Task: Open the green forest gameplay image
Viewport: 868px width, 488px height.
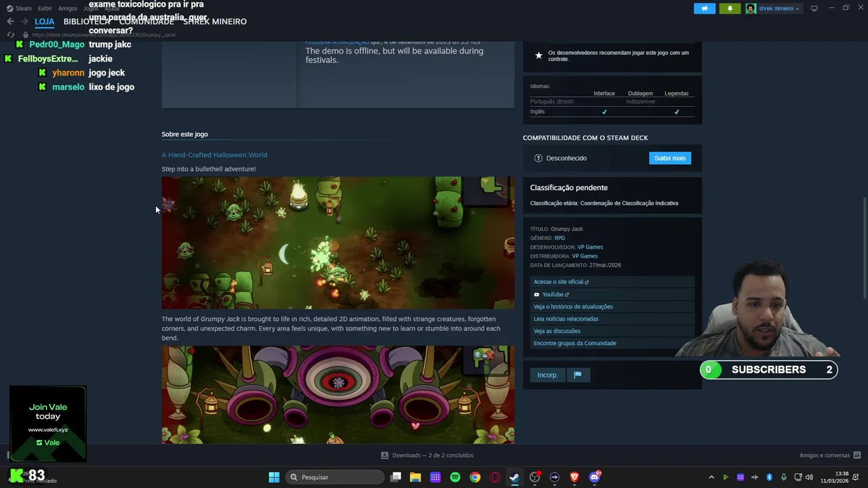Action: [338, 243]
